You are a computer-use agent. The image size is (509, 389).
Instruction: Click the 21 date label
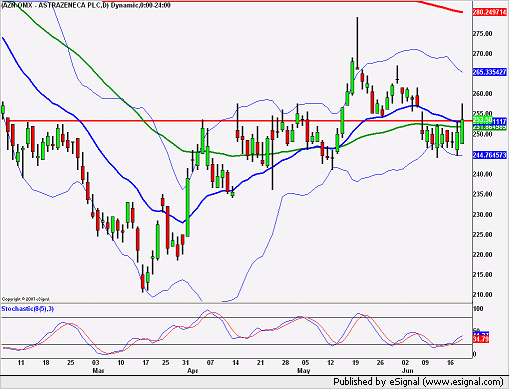coord(260,363)
